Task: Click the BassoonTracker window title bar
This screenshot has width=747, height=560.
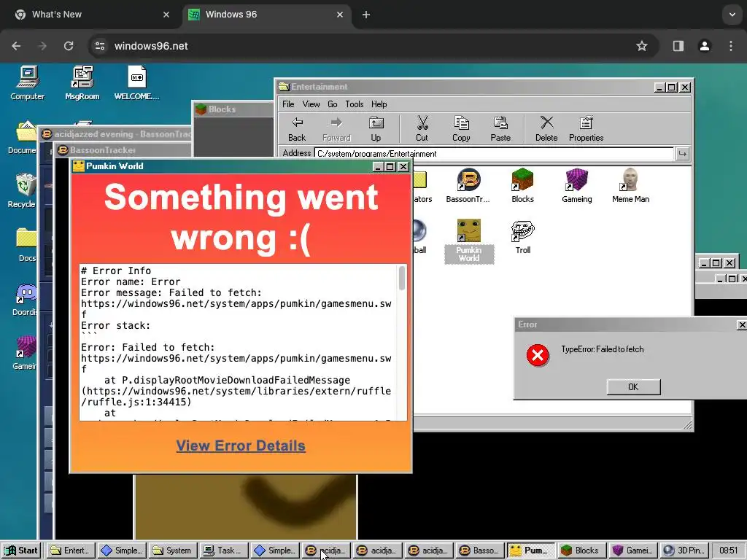Action: tap(124, 150)
